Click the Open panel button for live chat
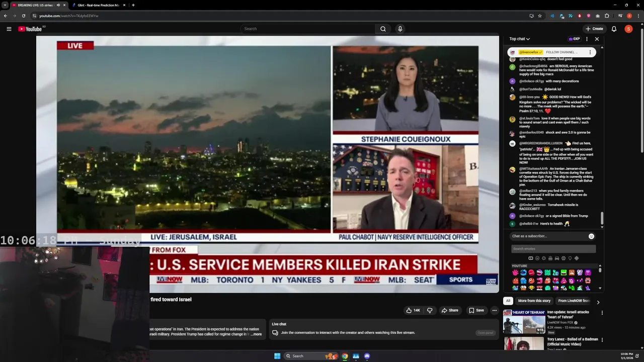The height and width of the screenshot is (362, 644). [486, 333]
